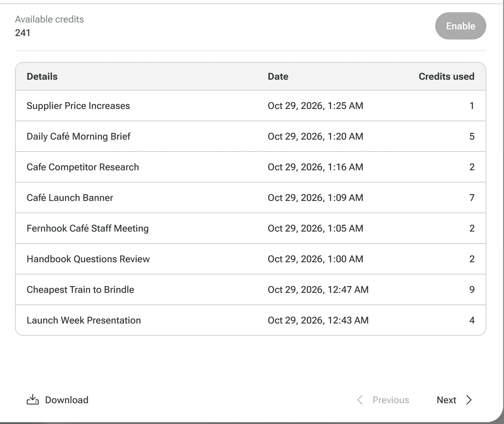Select Fernhook Café Staff Meeting entry
Viewport: 504px width, 424px height.
click(x=88, y=228)
